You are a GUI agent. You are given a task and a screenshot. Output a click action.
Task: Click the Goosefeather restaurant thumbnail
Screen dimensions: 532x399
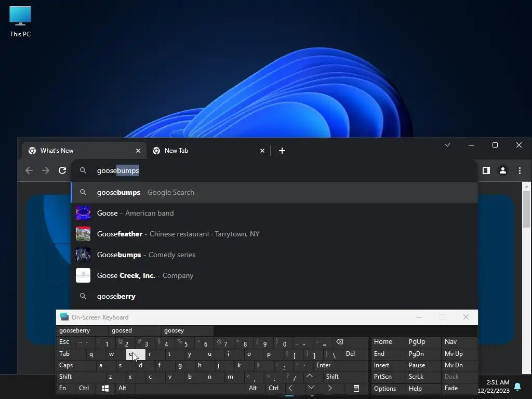pos(83,234)
